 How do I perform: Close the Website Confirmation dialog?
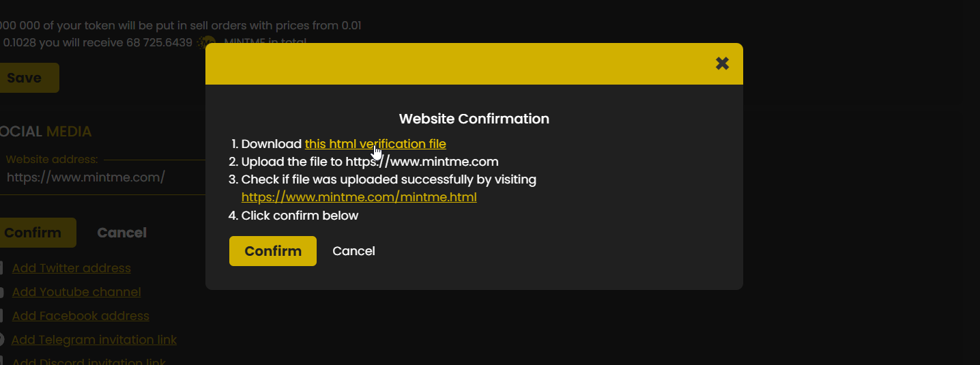tap(722, 63)
